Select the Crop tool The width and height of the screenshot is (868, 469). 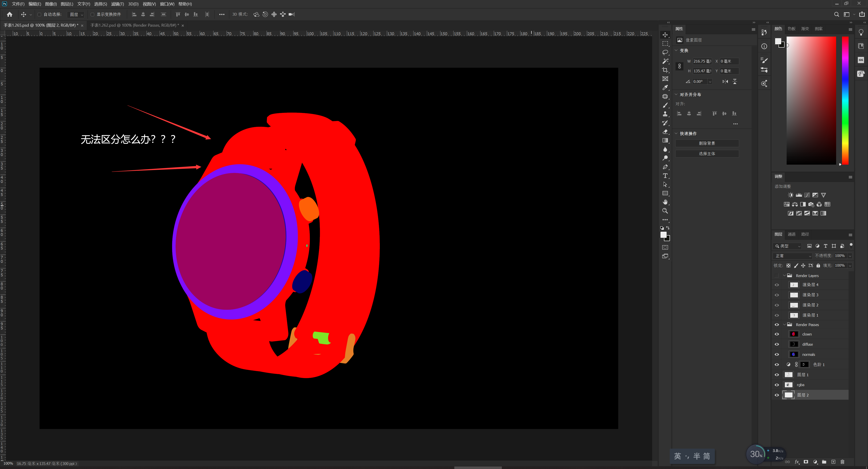tap(665, 70)
